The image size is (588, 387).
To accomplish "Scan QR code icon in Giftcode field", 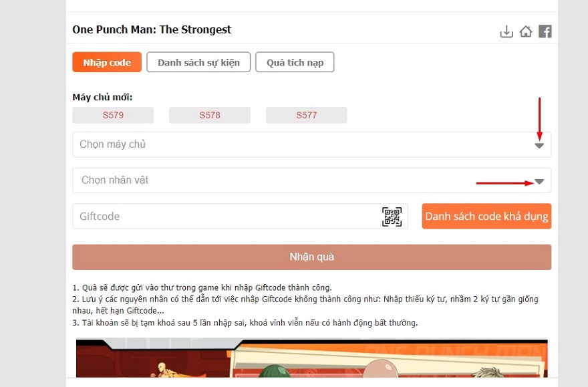I will (392, 217).
